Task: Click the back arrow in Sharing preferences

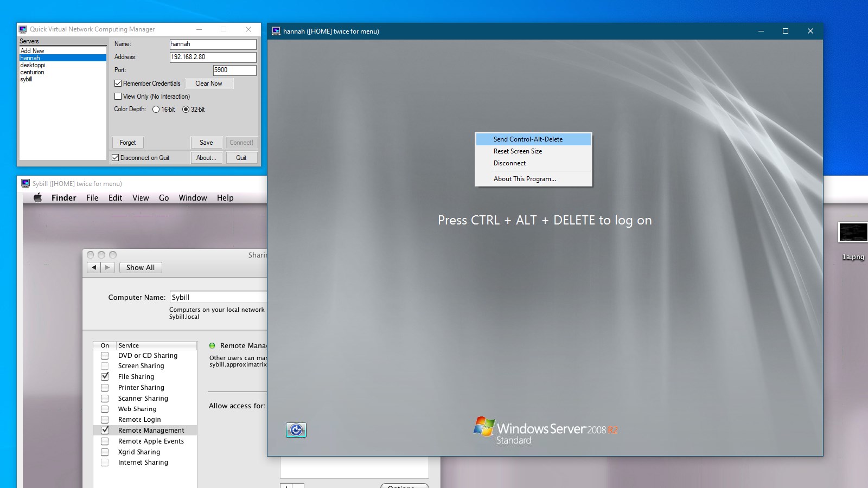Action: click(x=94, y=267)
